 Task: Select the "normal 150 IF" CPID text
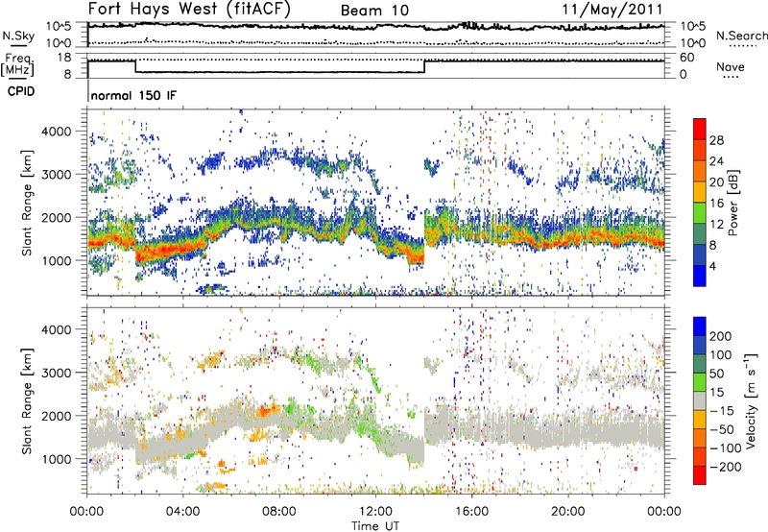point(133,95)
